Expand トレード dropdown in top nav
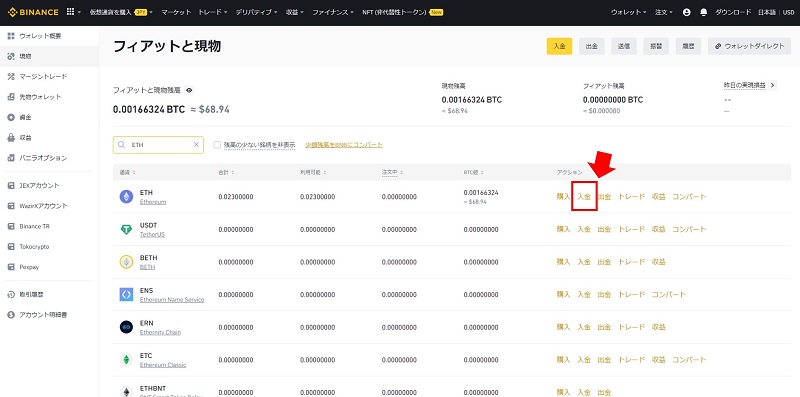 tap(213, 12)
